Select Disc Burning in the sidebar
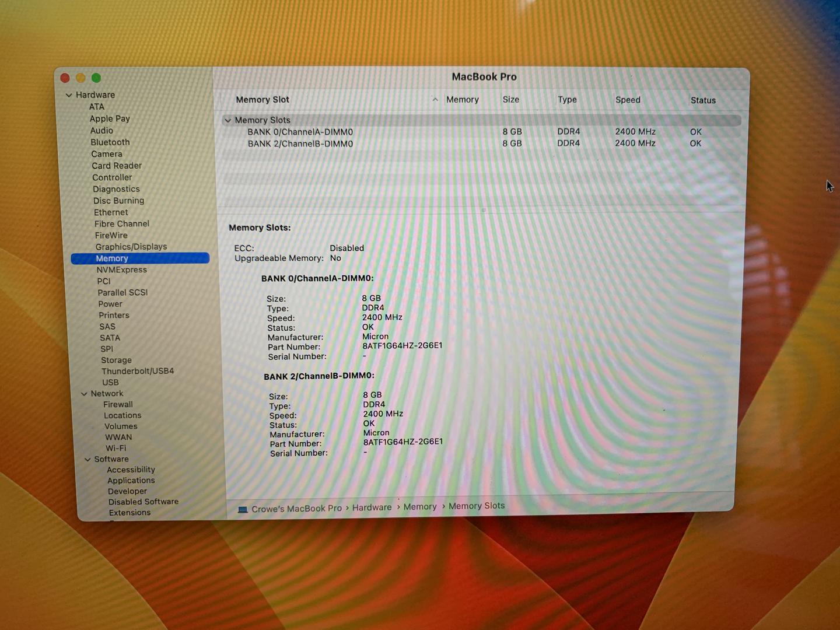 point(118,201)
